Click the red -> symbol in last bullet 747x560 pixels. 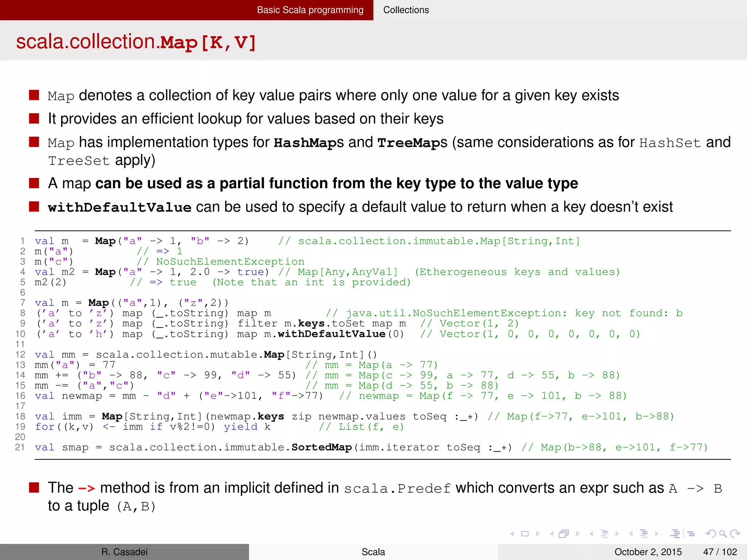(x=87, y=488)
